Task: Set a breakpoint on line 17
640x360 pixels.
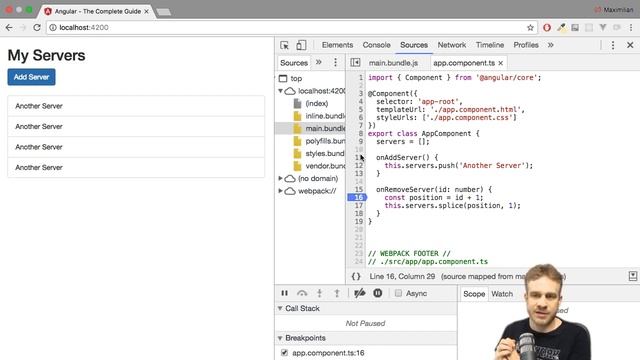Action: (358, 205)
